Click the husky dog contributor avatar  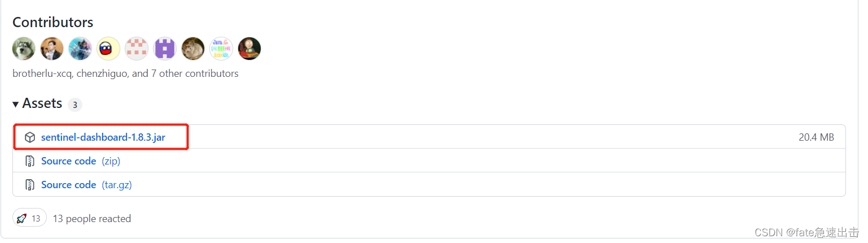point(24,49)
